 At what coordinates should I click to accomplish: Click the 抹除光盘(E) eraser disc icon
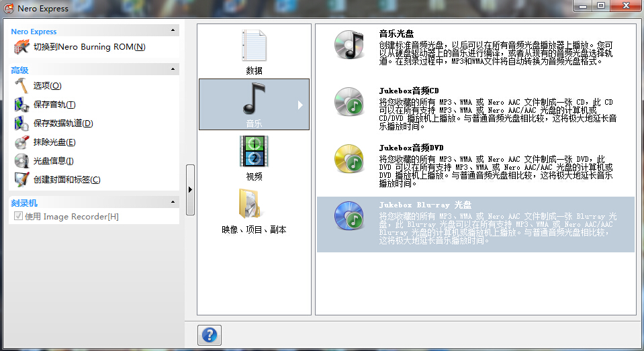(x=21, y=142)
